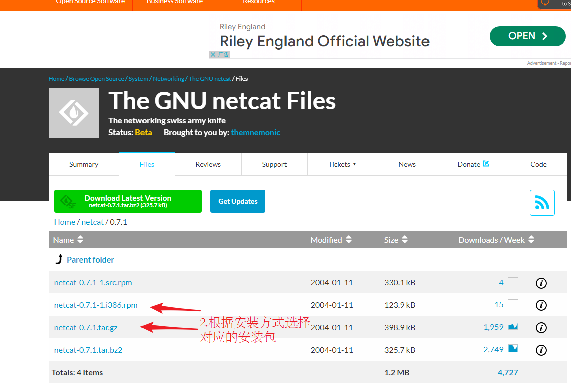This screenshot has height=392, width=571.
Task: Go up to Parent folder
Action: pos(90,259)
